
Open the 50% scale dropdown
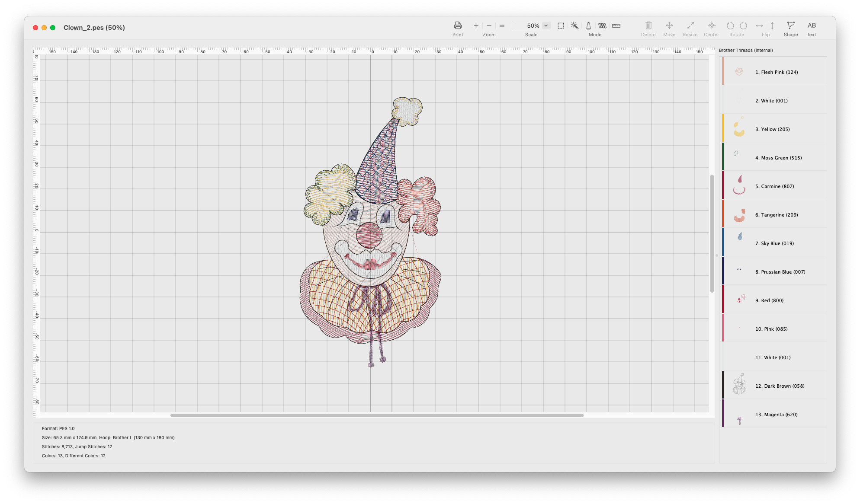(546, 26)
